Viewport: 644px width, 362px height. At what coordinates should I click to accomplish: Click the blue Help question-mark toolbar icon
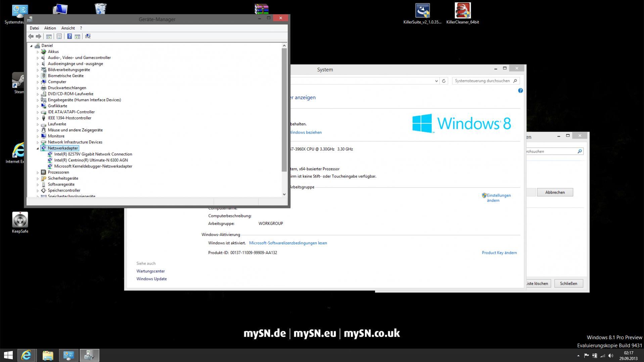(70, 36)
